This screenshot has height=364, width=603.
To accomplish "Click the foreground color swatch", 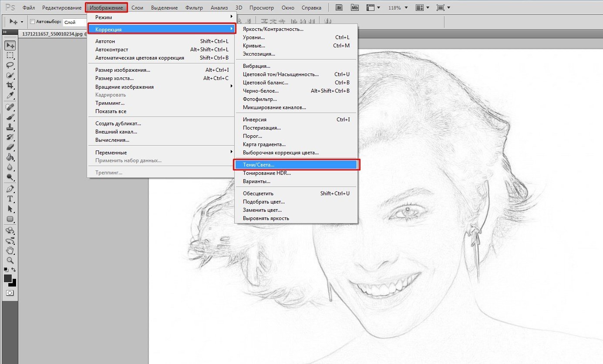I will [x=8, y=278].
